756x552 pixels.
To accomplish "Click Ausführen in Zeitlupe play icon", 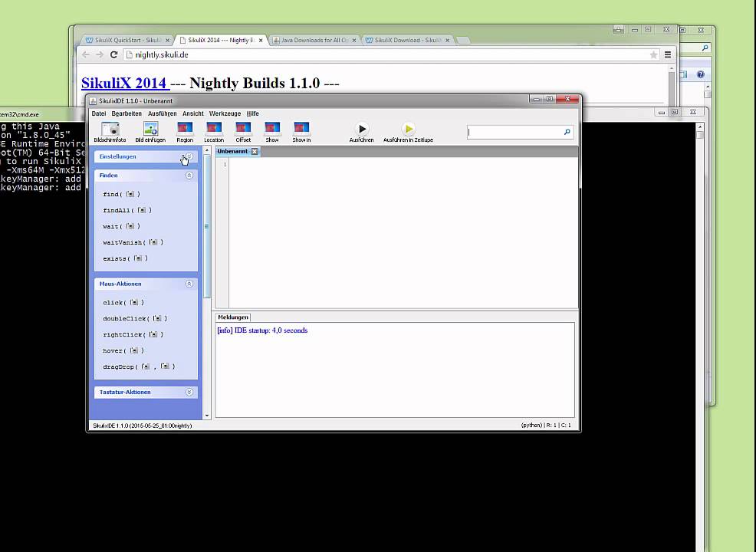I will (x=409, y=129).
